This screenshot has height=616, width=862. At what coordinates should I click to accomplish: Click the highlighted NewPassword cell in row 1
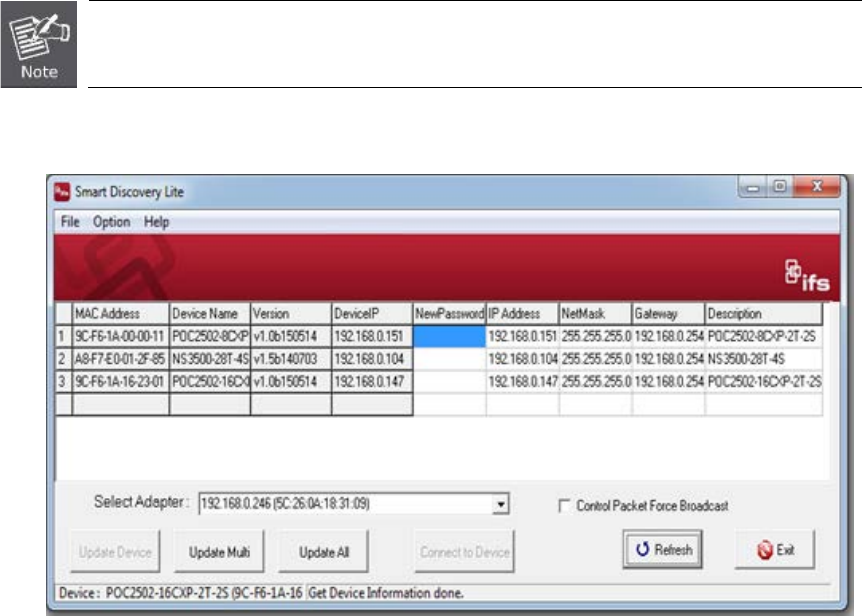click(x=449, y=336)
